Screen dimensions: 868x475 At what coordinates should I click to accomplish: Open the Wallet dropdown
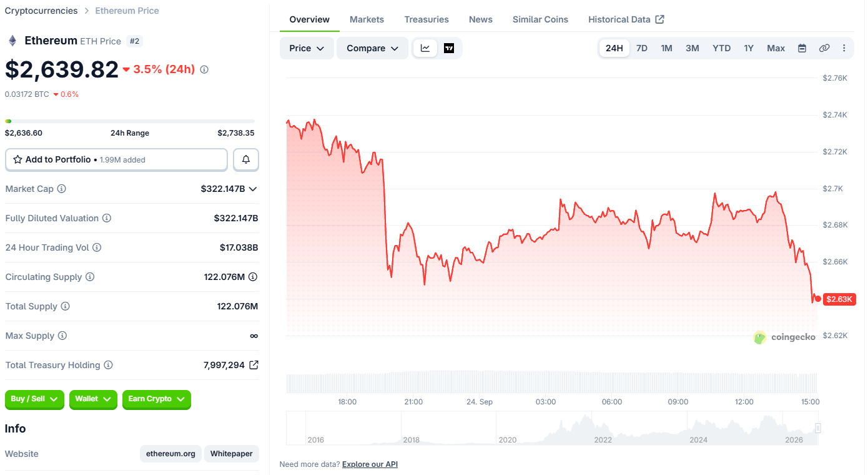[93, 399]
